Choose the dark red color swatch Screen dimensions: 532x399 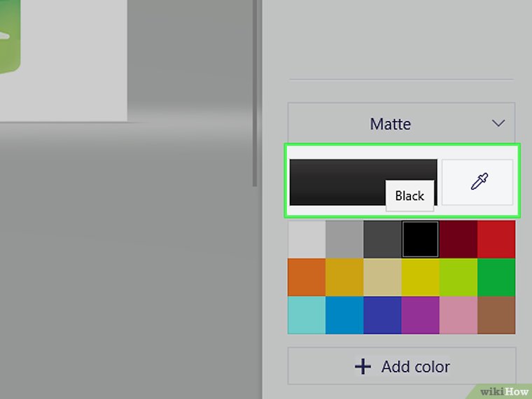click(458, 239)
